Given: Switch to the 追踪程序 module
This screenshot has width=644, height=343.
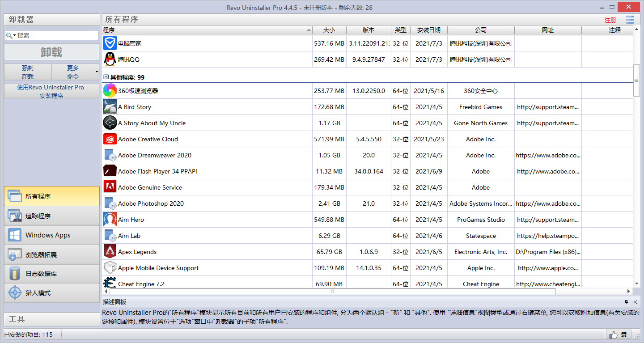Looking at the screenshot, I should pyautogui.click(x=52, y=216).
